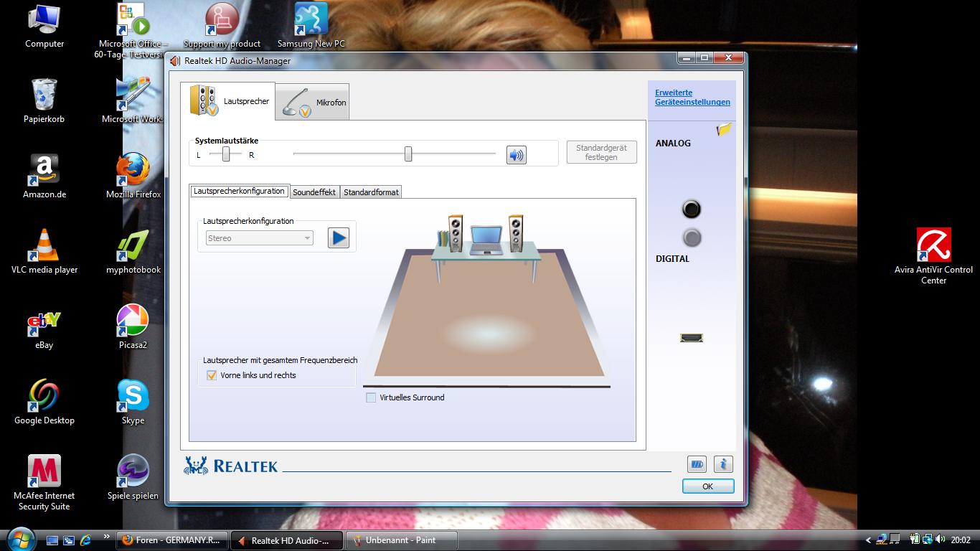This screenshot has width=980, height=551.
Task: Switch to the Lautsprecher device tab
Action: tap(227, 101)
